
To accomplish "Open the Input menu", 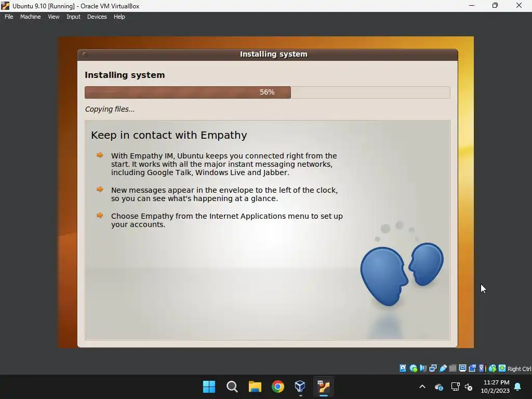I will (73, 17).
